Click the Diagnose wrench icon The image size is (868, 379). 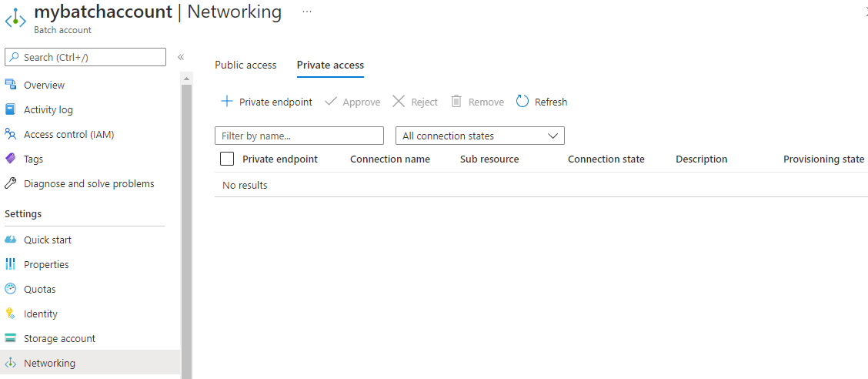click(x=11, y=183)
